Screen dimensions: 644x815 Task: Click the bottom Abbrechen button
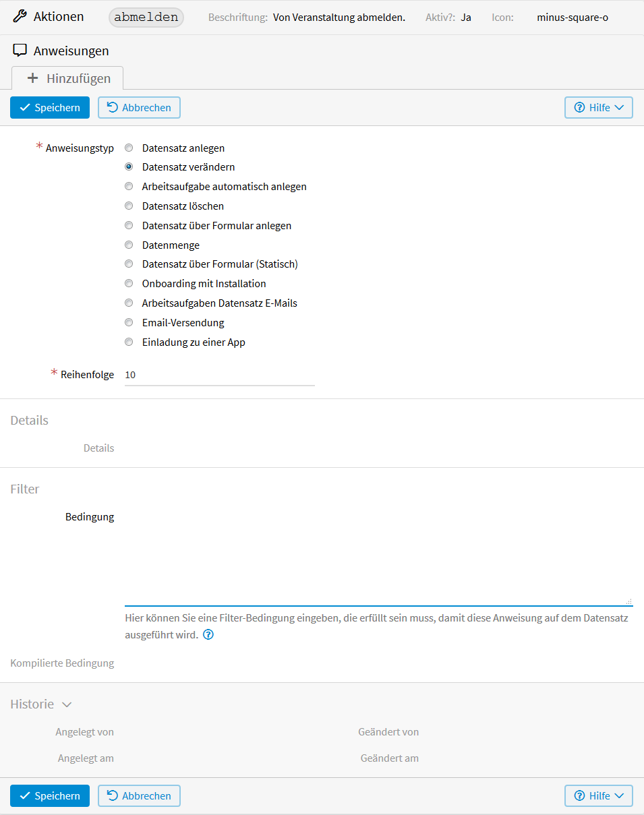tap(139, 796)
